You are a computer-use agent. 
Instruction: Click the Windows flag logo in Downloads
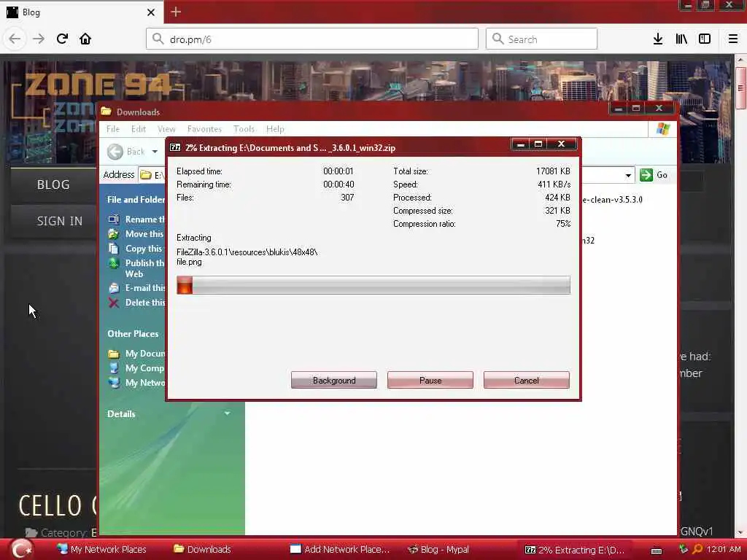point(662,128)
